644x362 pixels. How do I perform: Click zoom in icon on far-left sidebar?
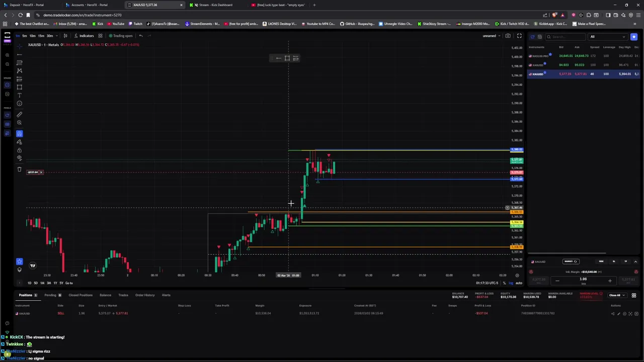point(7,55)
